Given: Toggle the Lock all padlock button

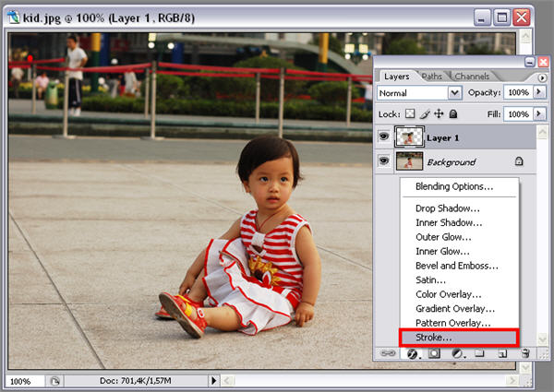Looking at the screenshot, I should 452,113.
